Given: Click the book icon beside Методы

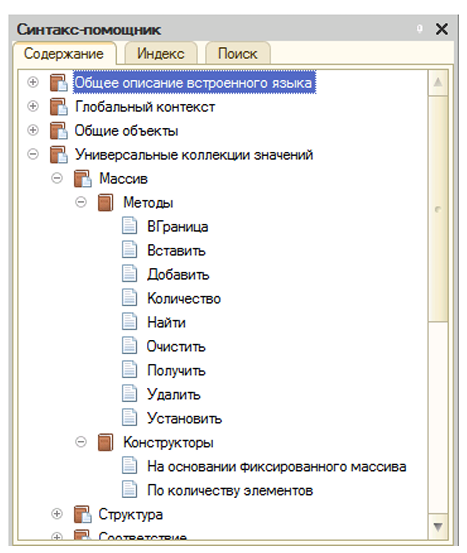Looking at the screenshot, I should click(105, 202).
